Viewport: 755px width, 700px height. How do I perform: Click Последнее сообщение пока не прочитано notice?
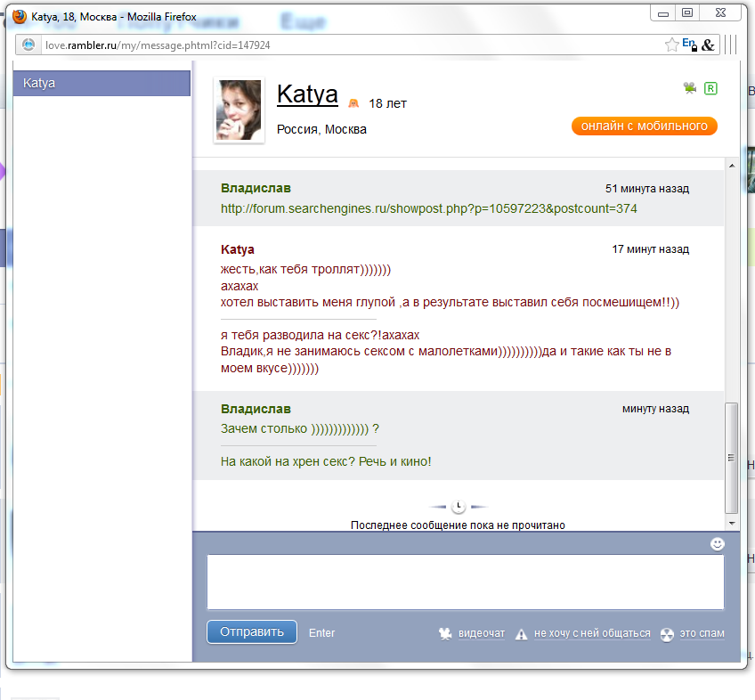[458, 525]
